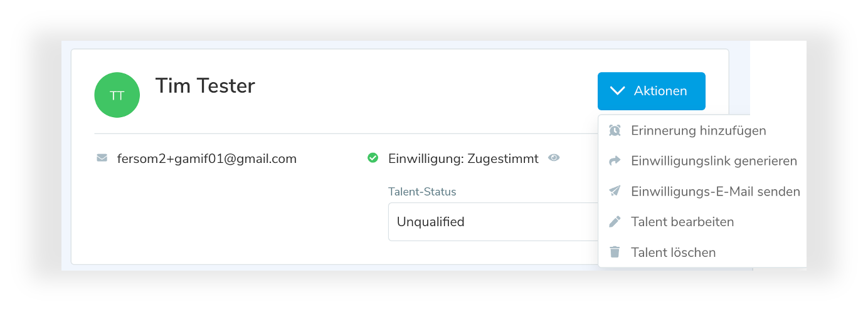This screenshot has width=868, height=312.
Task: Choose "Einwilligungslink generieren" menu entry
Action: pyautogui.click(x=714, y=161)
